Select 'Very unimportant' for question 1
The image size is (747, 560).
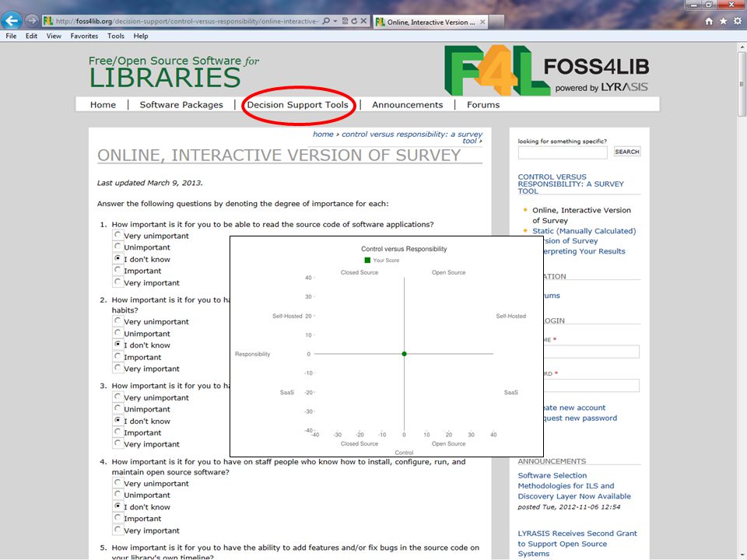pos(117,235)
